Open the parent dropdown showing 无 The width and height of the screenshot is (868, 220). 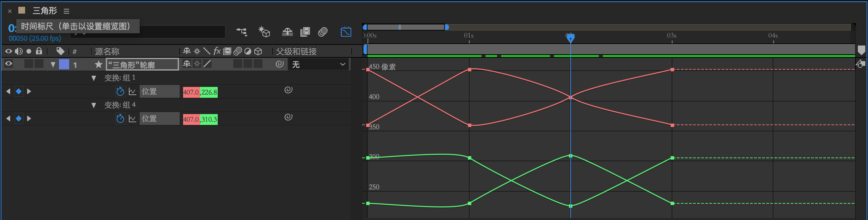(318, 64)
